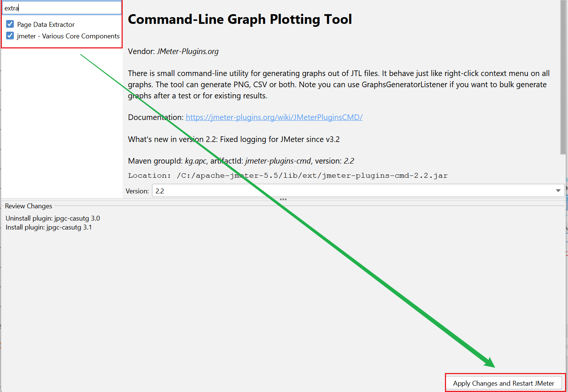Viewport: 568px width, 392px height.
Task: Click the 'Vendor: JMeter-Plugins.org' text
Action: (x=173, y=51)
